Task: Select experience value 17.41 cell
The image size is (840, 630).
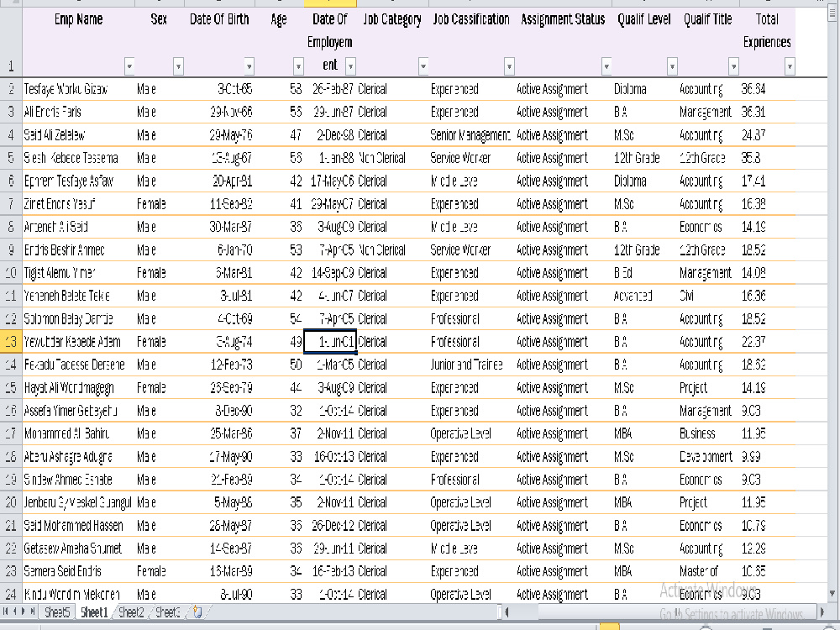Action: pos(767,181)
